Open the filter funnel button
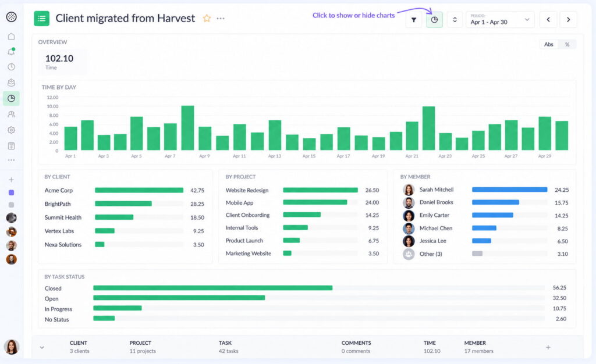This screenshot has width=596, height=364. [414, 20]
